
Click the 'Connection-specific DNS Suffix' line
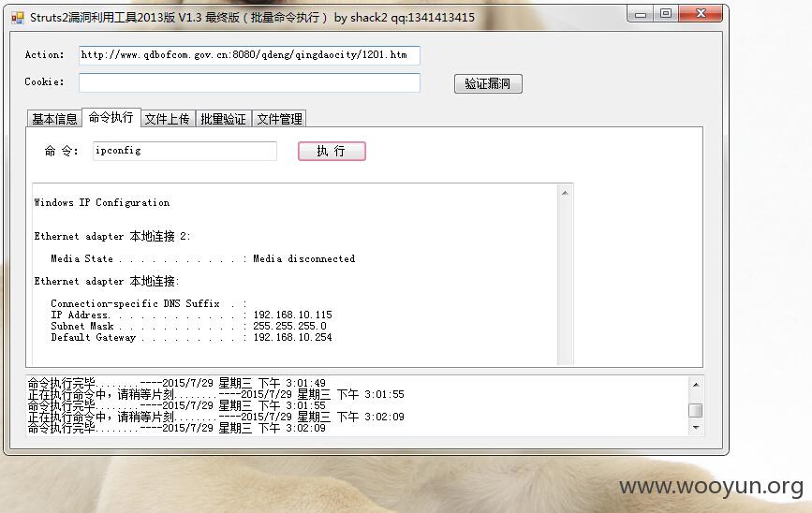coord(149,304)
